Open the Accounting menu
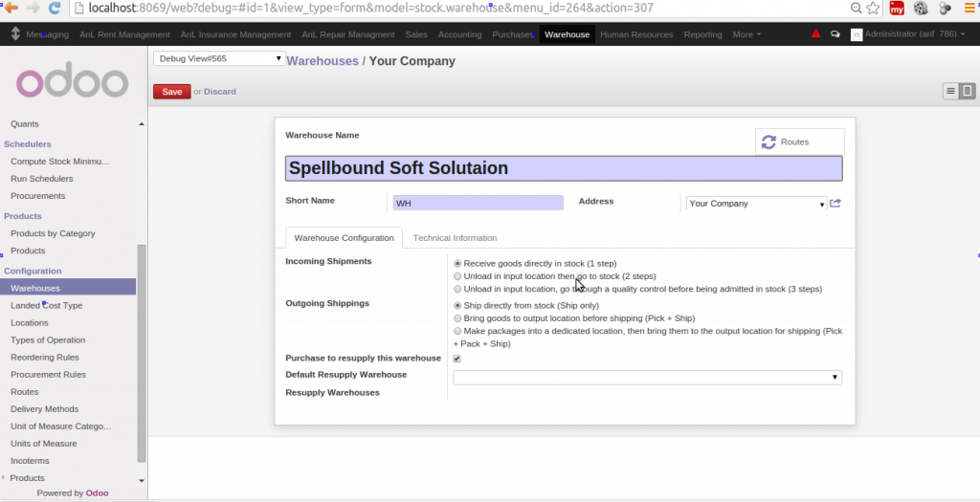The height and width of the screenshot is (502, 980). point(459,34)
